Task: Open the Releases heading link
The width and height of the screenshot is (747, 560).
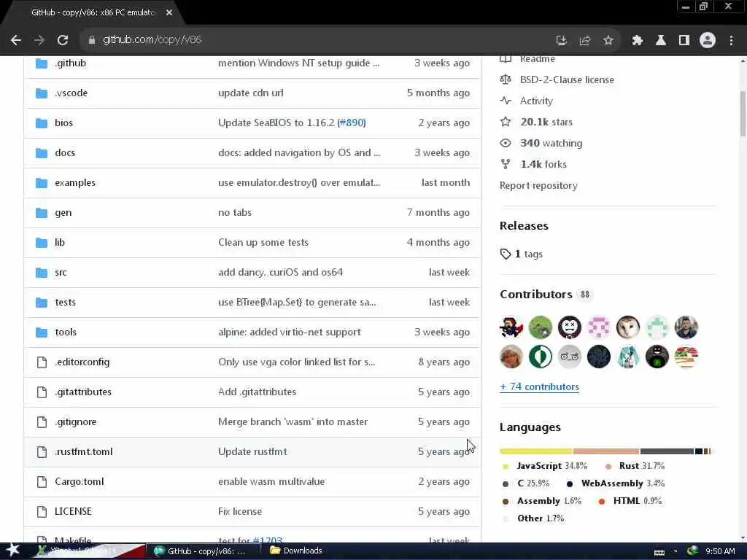Action: (524, 226)
